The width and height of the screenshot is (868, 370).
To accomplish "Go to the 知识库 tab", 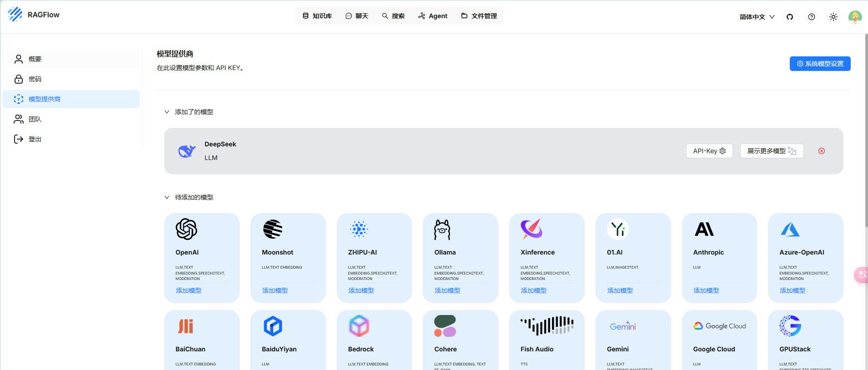I will tap(317, 16).
